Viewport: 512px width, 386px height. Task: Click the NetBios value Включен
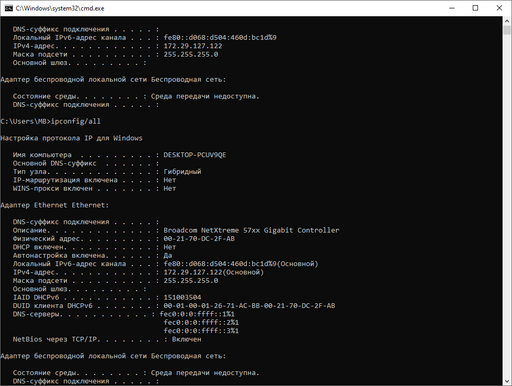coord(187,339)
